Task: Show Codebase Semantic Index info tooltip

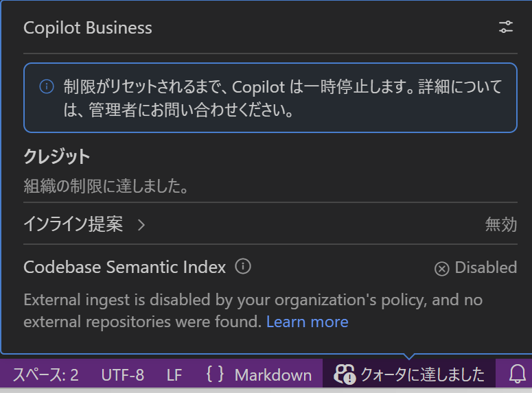Action: point(243,267)
